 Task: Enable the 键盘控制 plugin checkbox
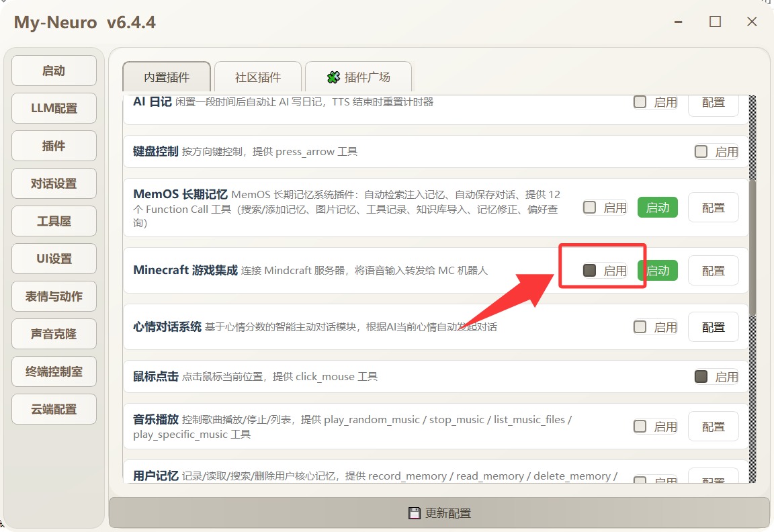click(701, 152)
